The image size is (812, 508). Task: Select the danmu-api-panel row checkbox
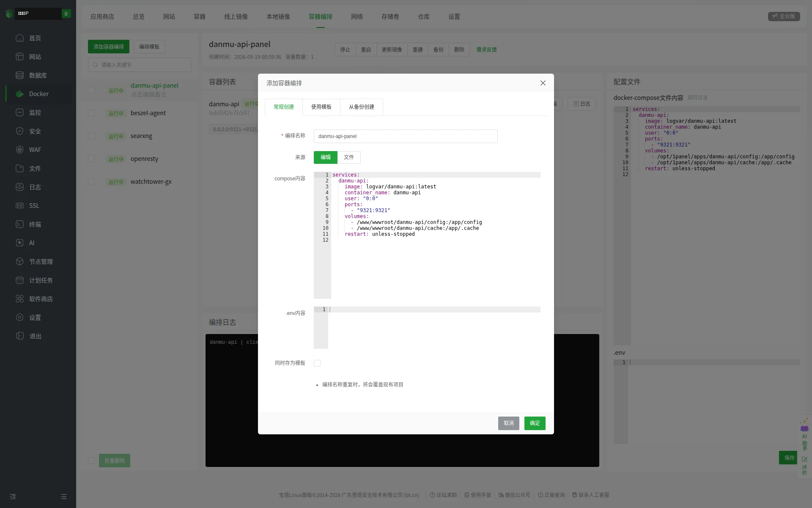point(91,90)
